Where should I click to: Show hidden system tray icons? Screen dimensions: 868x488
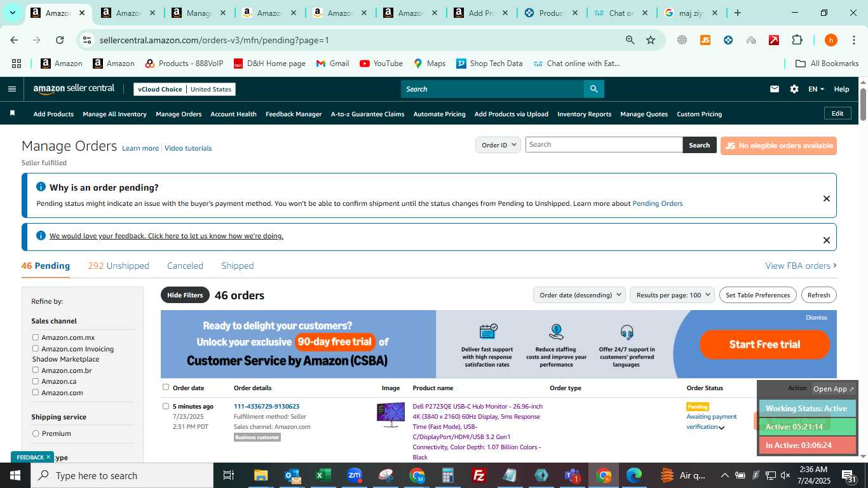tap(724, 475)
